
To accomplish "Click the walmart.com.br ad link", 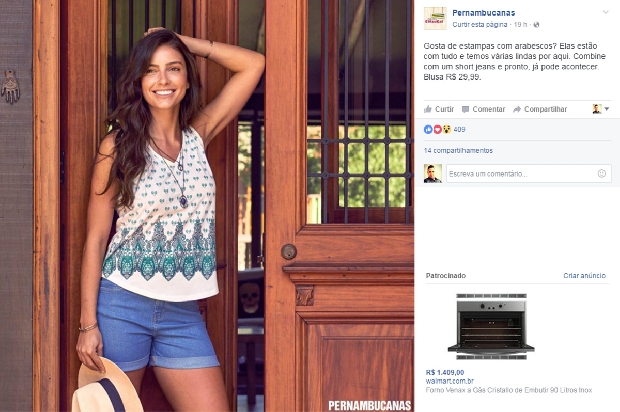I will tap(450, 381).
